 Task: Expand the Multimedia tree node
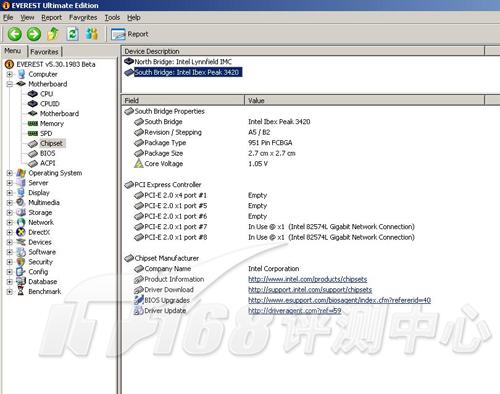tap(10, 203)
